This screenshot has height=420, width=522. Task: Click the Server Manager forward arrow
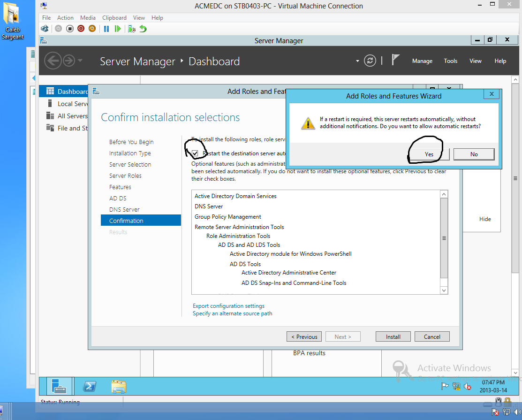pos(69,61)
